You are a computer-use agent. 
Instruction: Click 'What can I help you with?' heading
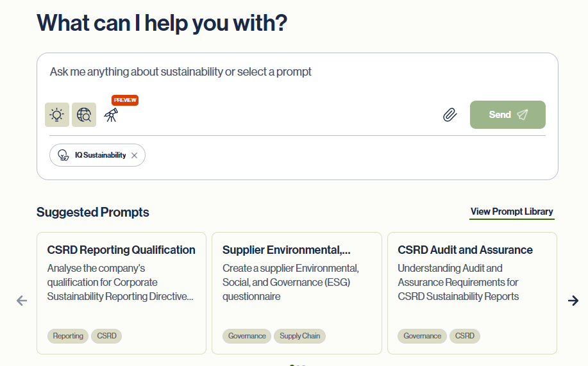(x=162, y=23)
